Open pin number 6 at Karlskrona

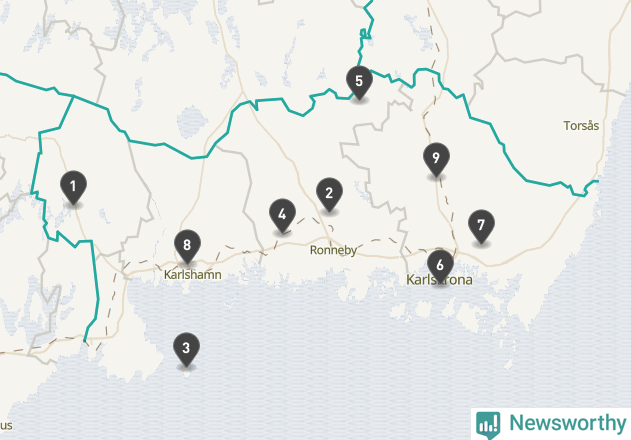tap(440, 266)
